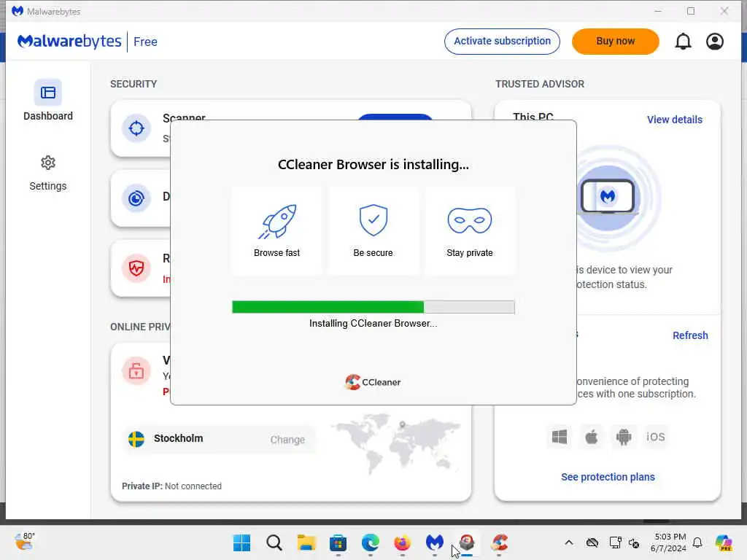Open Microsoft Edge from taskbar

[x=370, y=542]
